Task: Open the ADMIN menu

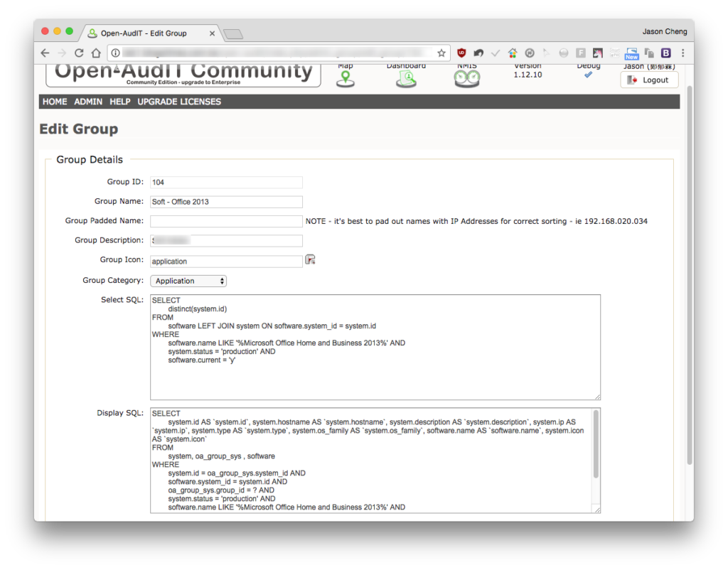Action: point(88,102)
